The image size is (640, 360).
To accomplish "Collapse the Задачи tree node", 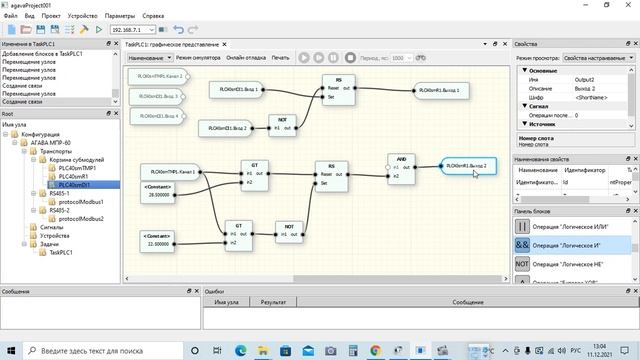I will tap(24, 244).
